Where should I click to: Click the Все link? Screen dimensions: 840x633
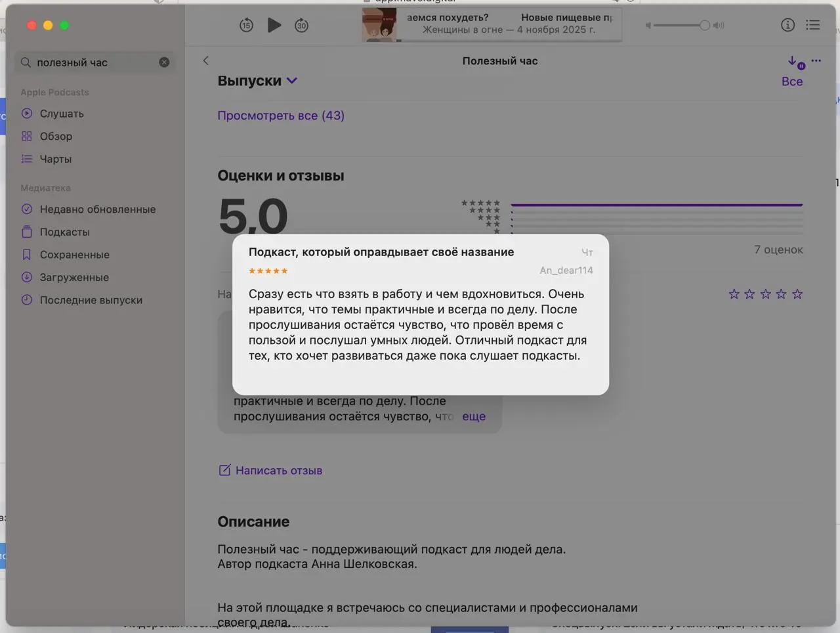[792, 81]
